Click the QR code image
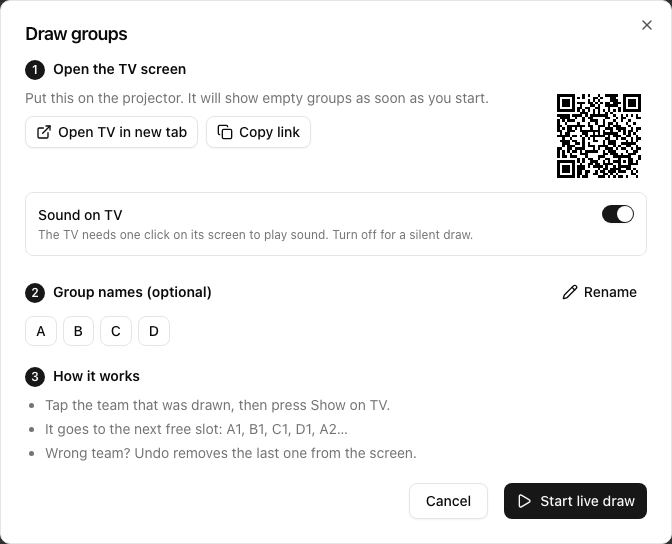 (599, 135)
